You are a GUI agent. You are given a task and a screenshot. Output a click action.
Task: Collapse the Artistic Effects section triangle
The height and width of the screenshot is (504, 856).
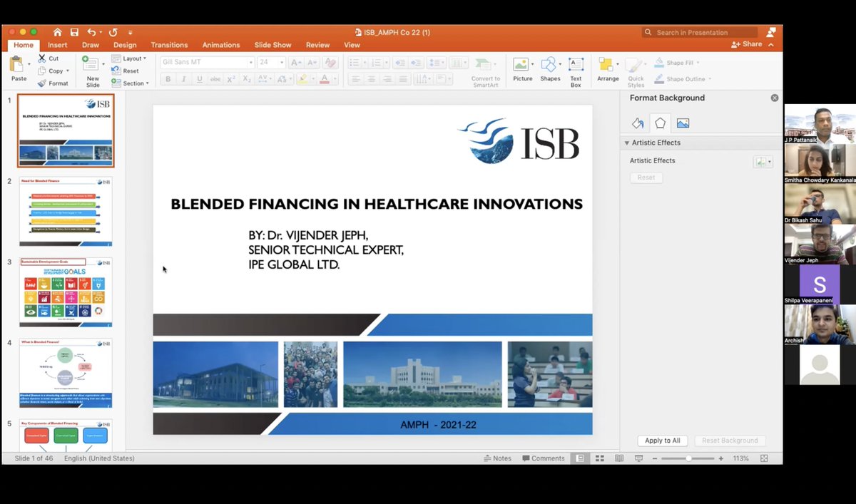click(627, 143)
